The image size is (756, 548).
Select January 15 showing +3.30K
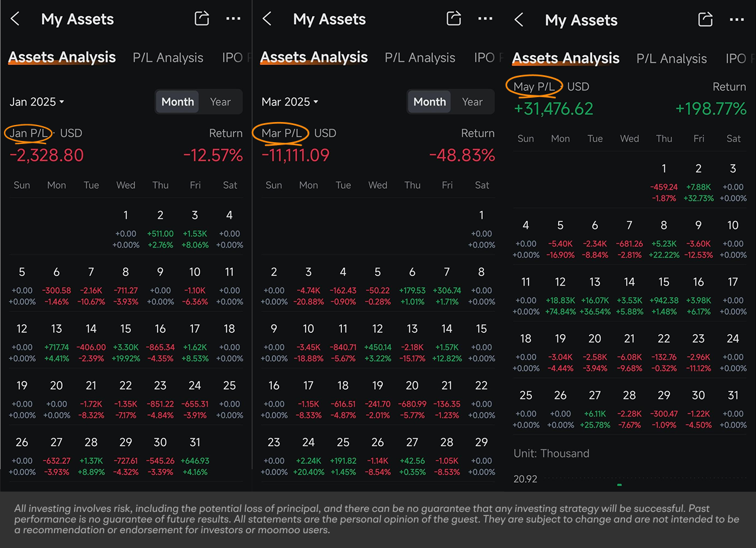coord(126,342)
